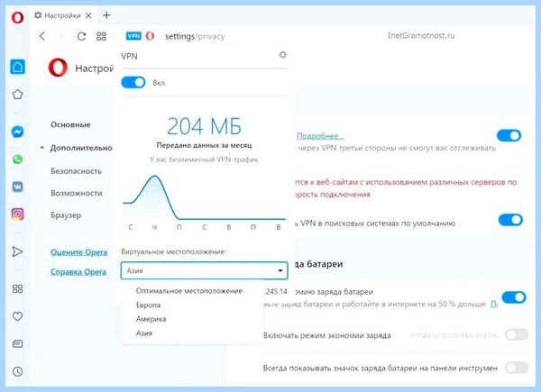Open history clock in sidebar

pyautogui.click(x=18, y=371)
